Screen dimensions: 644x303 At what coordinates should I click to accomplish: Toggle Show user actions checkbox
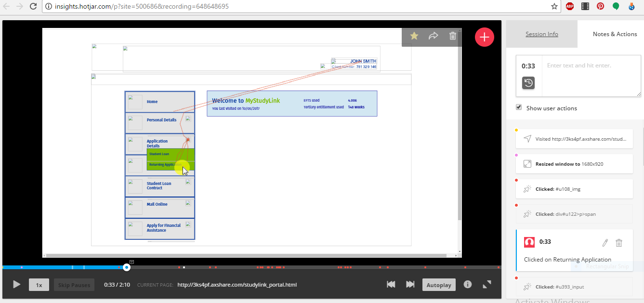(x=519, y=107)
